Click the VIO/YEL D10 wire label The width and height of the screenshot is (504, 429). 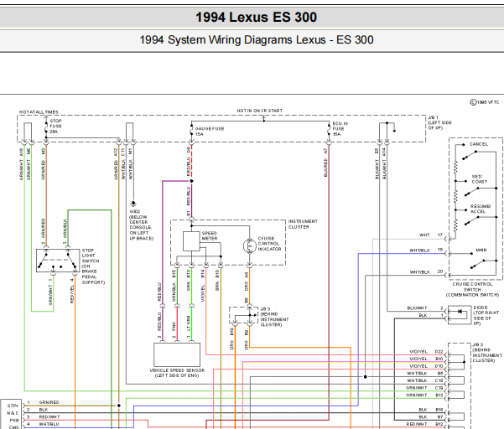point(426,366)
